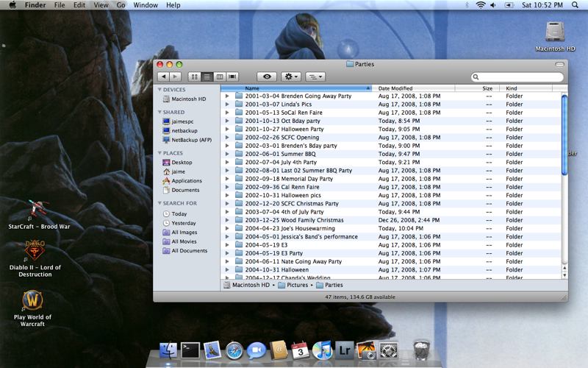
Task: Launch Terminal from the Dock
Action: point(190,350)
